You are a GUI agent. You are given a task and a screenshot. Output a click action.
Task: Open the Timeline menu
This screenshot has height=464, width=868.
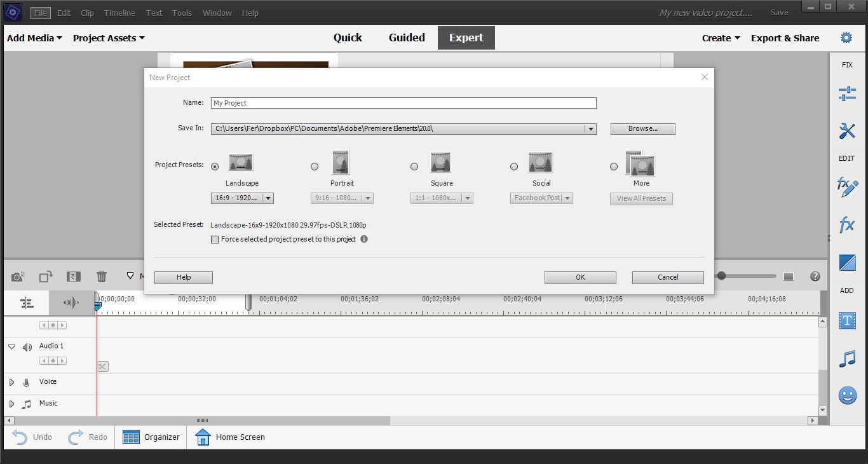pyautogui.click(x=119, y=13)
